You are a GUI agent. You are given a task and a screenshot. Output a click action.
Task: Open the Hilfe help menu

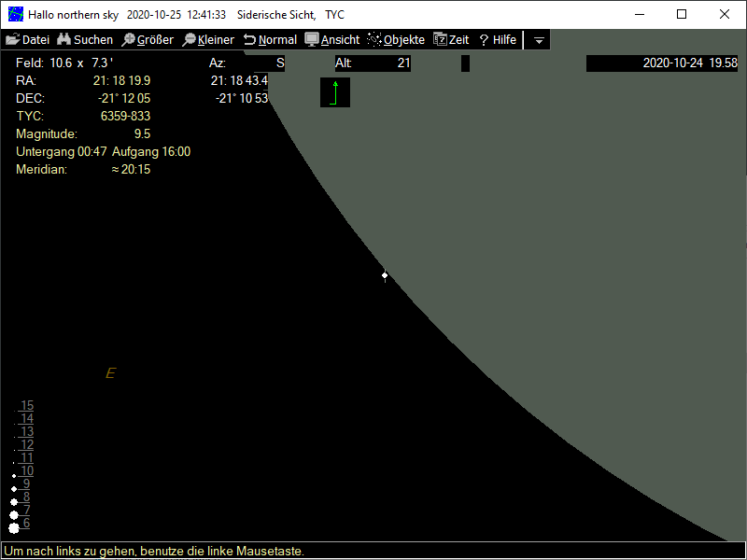498,40
